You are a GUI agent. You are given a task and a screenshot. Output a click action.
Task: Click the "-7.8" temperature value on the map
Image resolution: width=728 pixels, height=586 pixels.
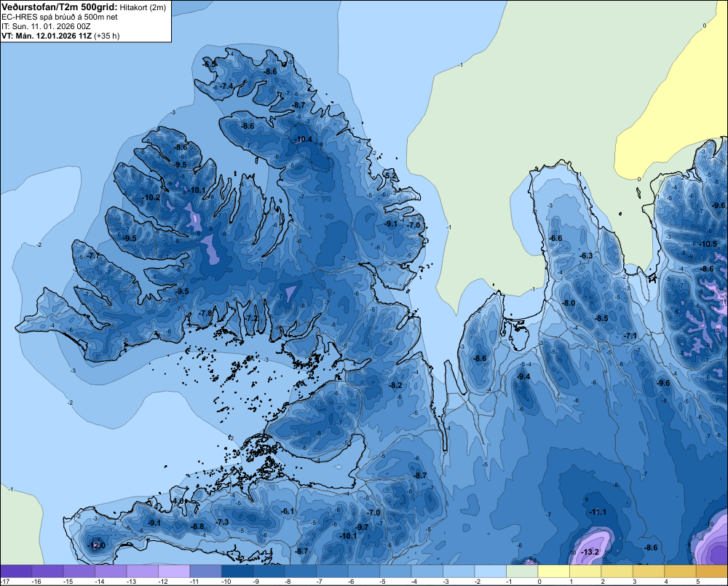tap(205, 314)
